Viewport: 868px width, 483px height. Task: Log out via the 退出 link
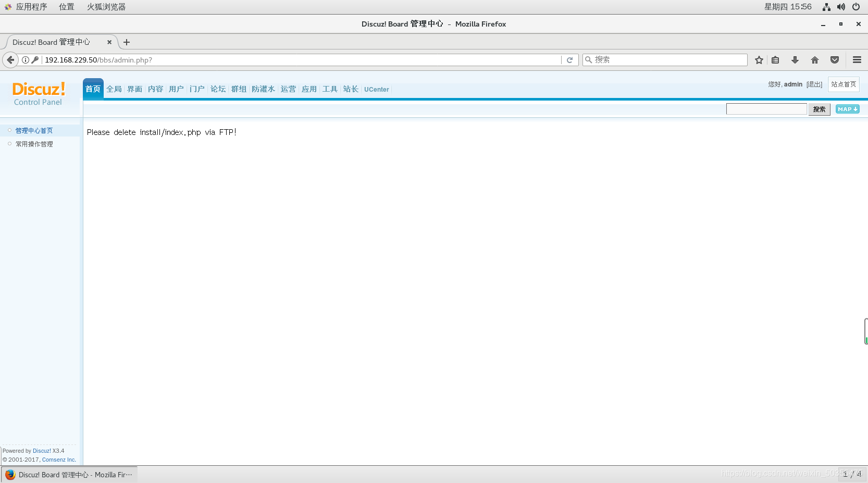(814, 84)
